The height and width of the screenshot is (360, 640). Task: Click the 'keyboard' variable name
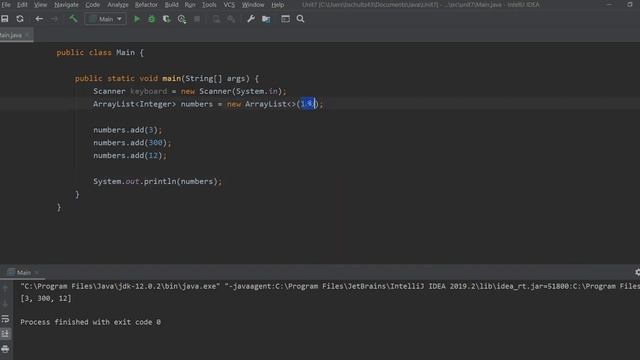point(149,91)
